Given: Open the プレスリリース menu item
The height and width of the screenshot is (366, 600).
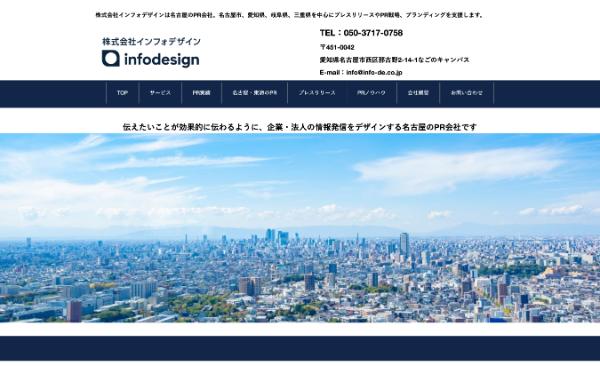Looking at the screenshot, I should pos(317,93).
